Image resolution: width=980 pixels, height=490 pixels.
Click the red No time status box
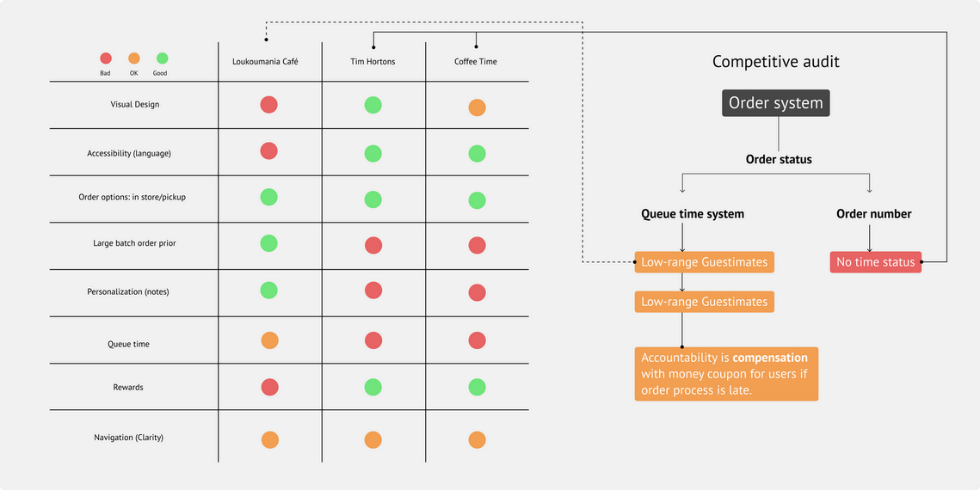[x=876, y=262]
